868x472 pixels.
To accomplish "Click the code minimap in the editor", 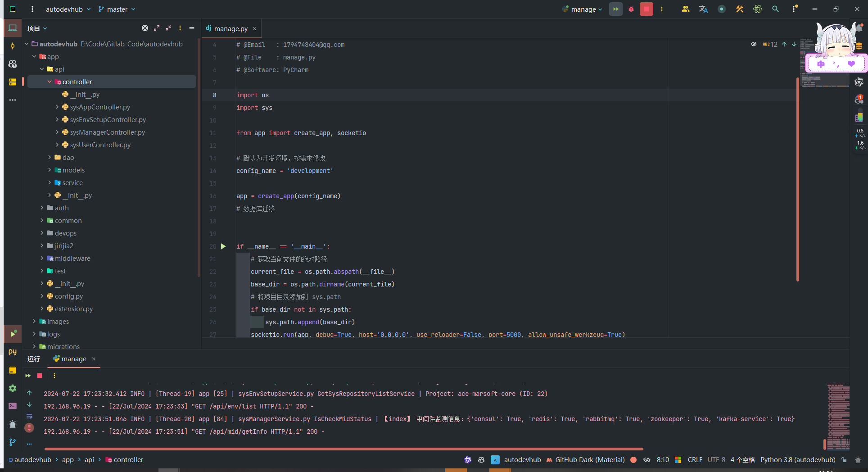I will click(824, 63).
